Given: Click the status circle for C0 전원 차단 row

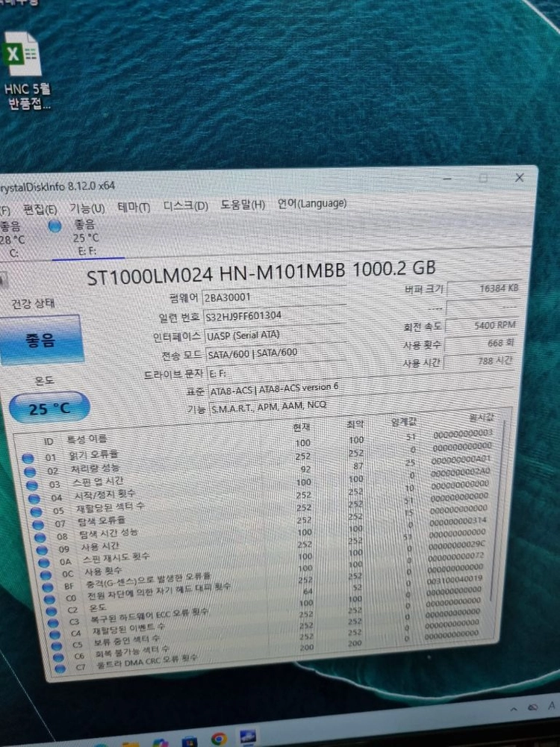Looking at the screenshot, I should click(x=49, y=599).
